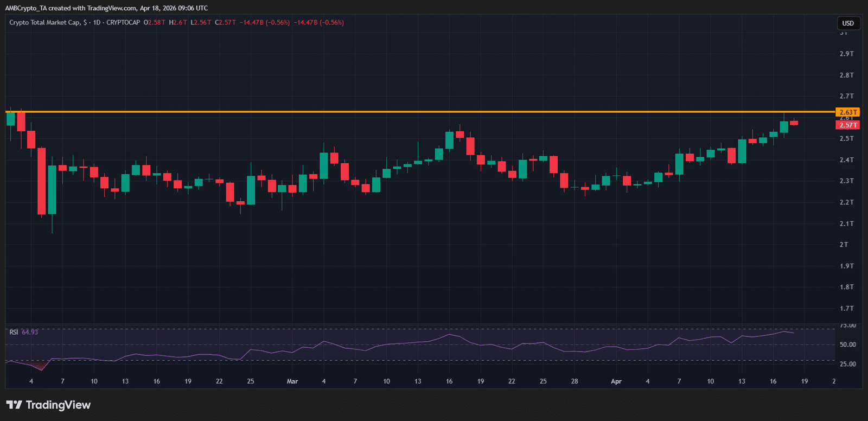Click the TradingView logo icon
The image size is (868, 421).
click(14, 405)
